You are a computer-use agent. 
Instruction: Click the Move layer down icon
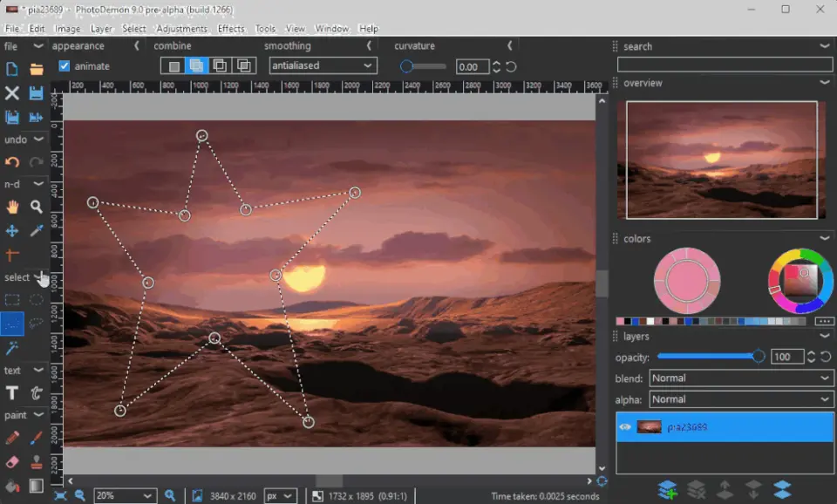click(753, 489)
